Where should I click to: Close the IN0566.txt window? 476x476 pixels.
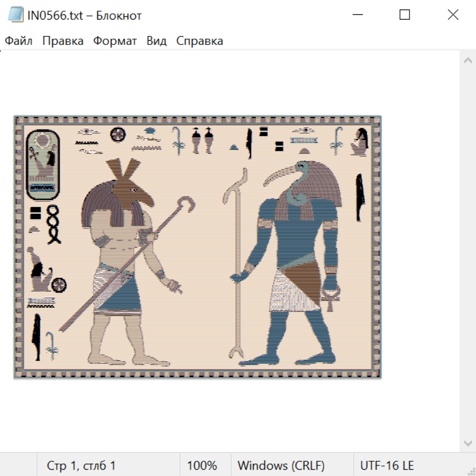coord(453,15)
